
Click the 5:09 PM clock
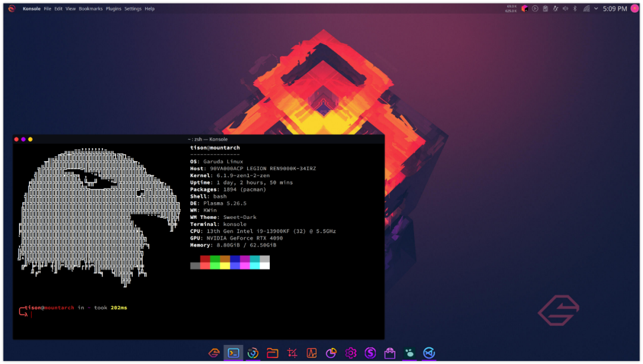[614, 8]
